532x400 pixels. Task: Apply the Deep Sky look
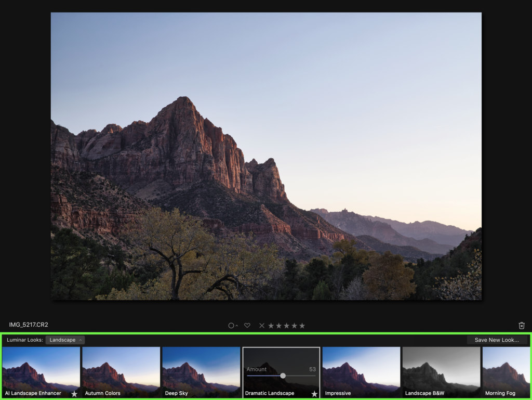click(x=201, y=372)
